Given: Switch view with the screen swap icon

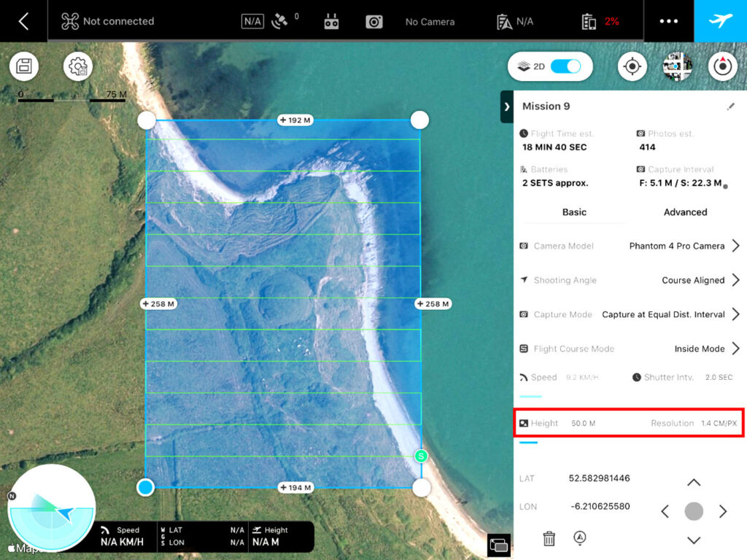Looking at the screenshot, I should (499, 545).
